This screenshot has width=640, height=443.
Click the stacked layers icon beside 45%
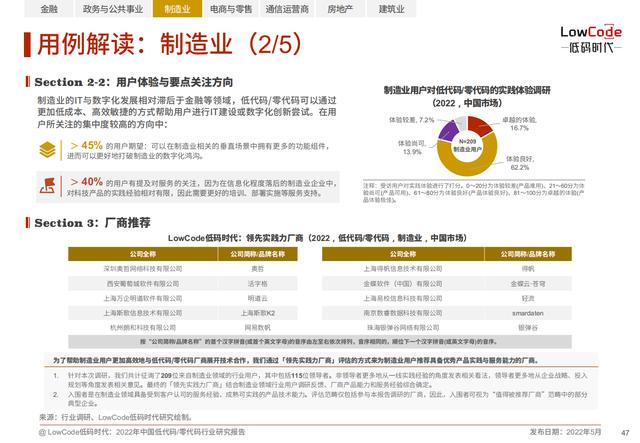[x=47, y=150]
